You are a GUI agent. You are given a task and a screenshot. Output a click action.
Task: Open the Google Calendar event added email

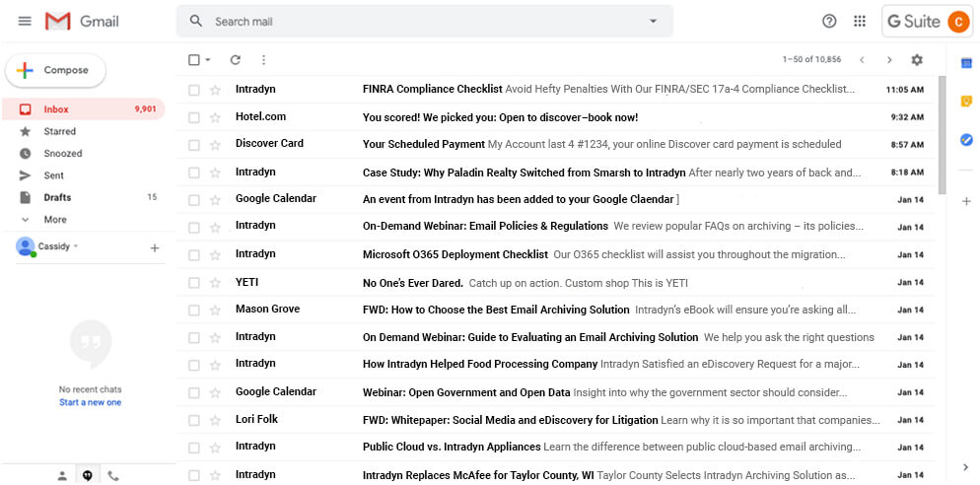(556, 199)
